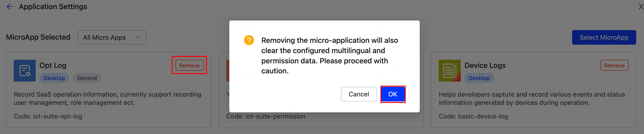The width and height of the screenshot is (644, 134).
Task: Click the chevron on the MicroApp filter
Action: point(138,37)
